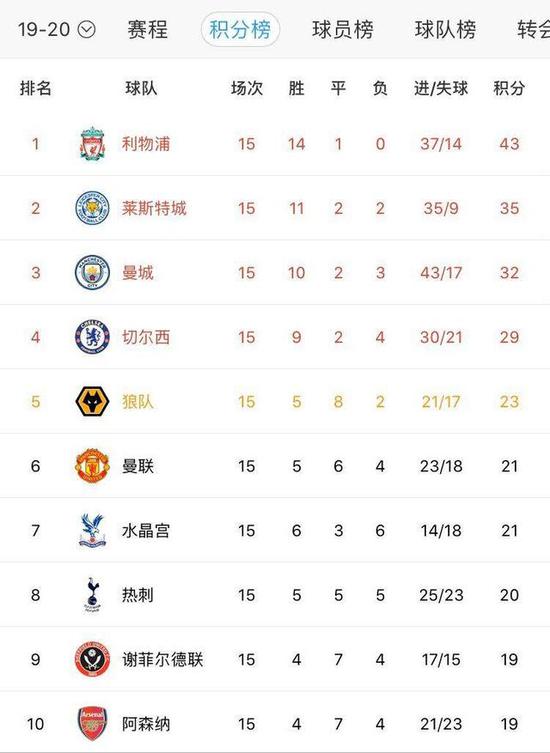Select the 积分榜 tab
The width and height of the screenshot is (550, 753).
(240, 30)
